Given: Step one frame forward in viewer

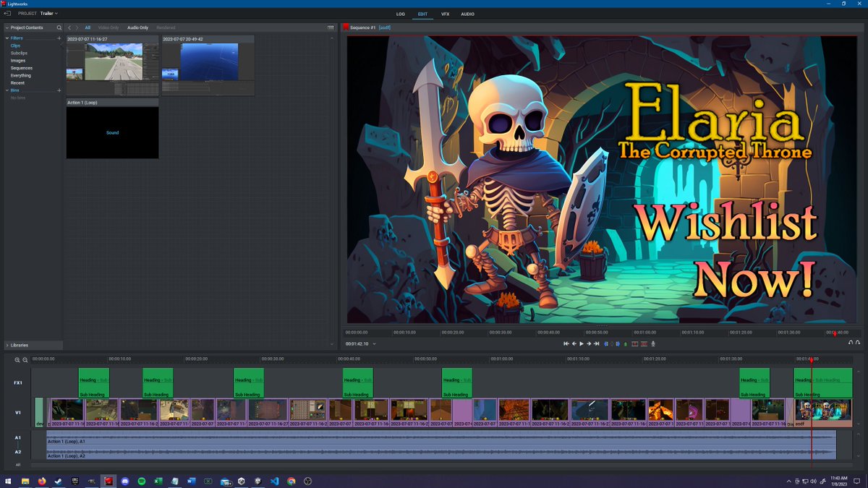Looking at the screenshot, I should [x=589, y=344].
